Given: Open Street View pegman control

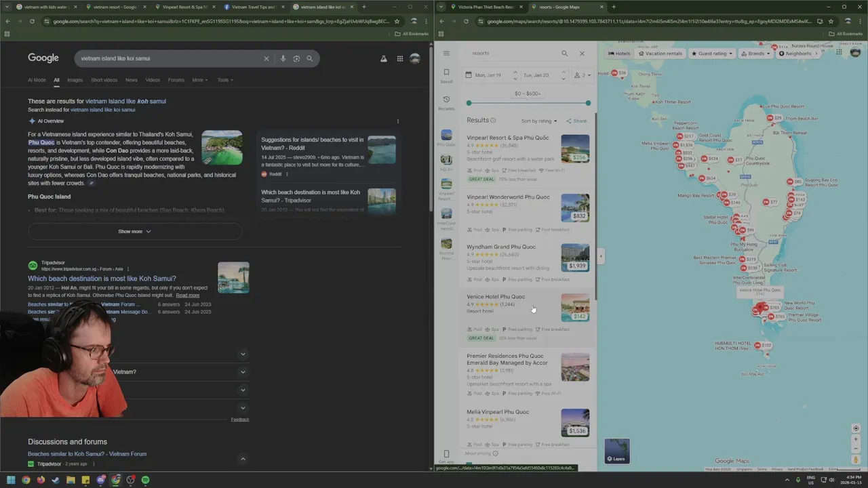Looking at the screenshot, I should coord(856,460).
